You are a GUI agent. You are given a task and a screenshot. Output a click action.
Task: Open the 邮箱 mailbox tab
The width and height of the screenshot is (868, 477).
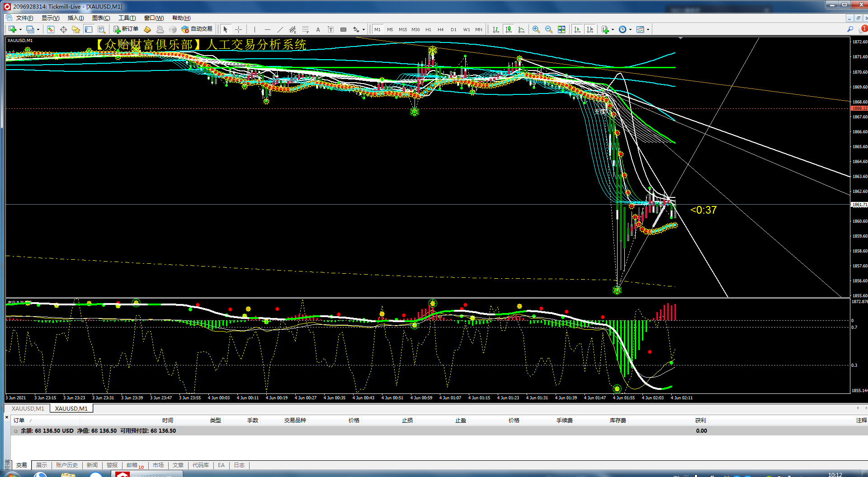click(x=134, y=465)
